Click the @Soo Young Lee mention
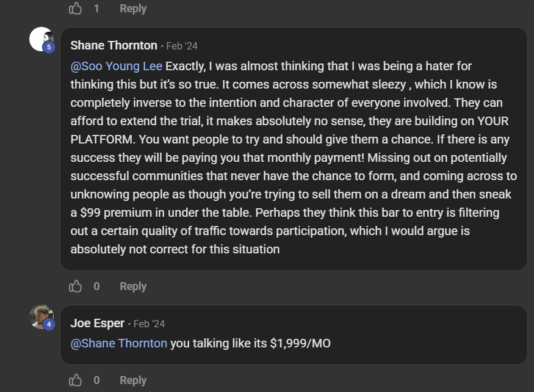 [x=117, y=66]
